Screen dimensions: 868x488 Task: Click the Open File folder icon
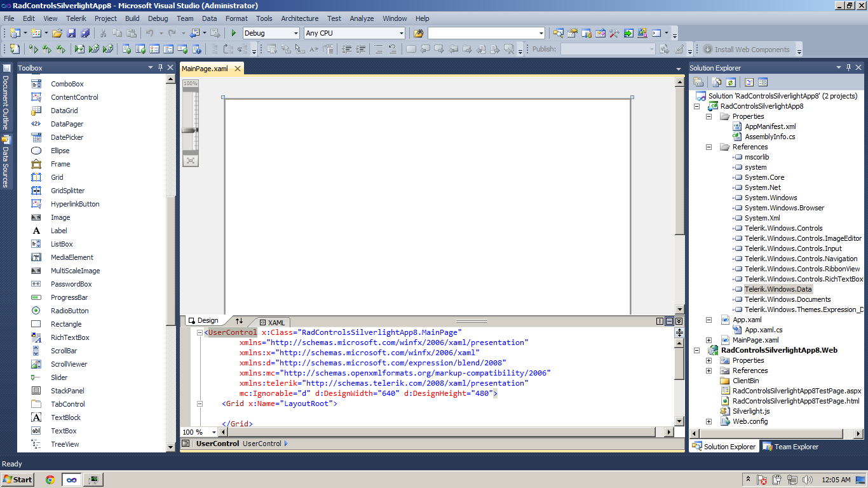tap(57, 33)
